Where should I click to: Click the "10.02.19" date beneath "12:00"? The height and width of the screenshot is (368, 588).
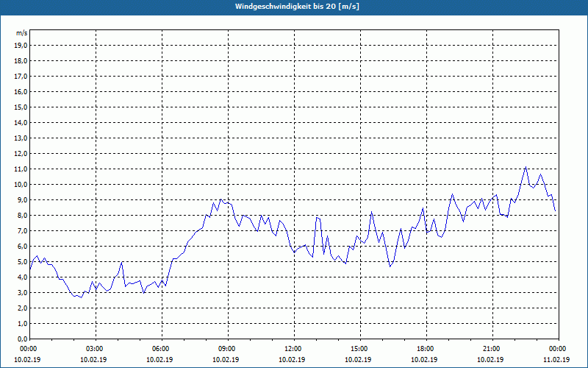(x=292, y=360)
